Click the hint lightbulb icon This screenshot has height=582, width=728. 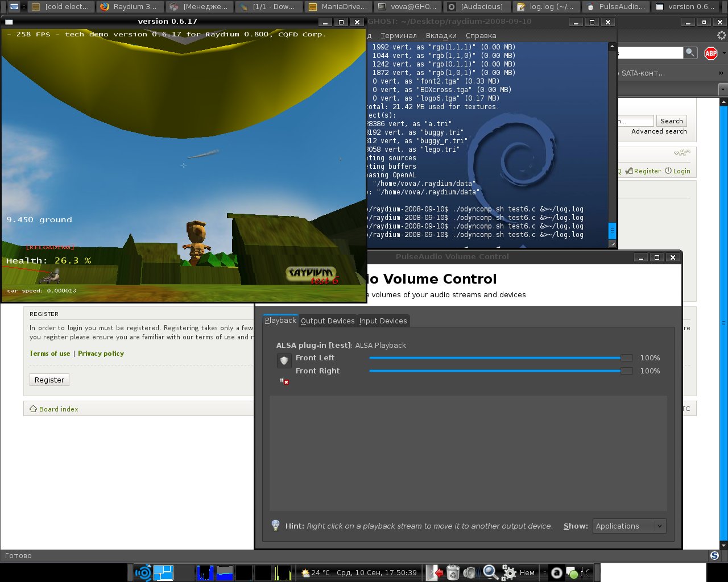click(x=275, y=526)
